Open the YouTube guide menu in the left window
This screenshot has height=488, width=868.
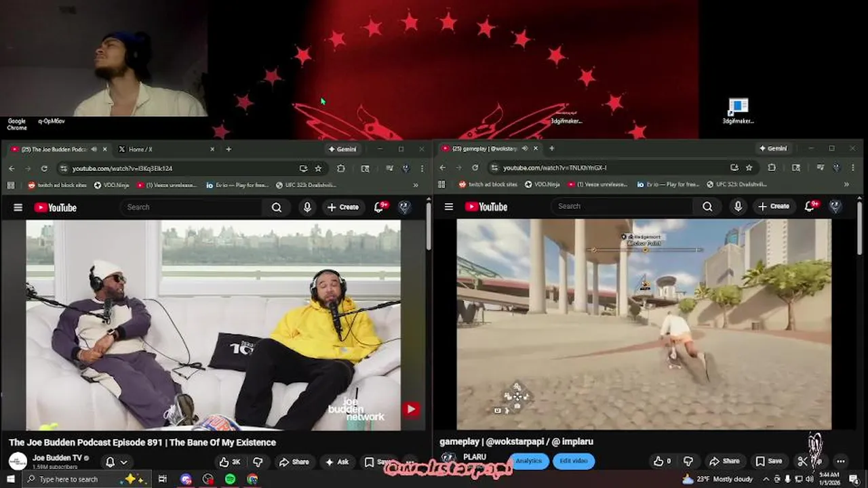click(x=18, y=207)
